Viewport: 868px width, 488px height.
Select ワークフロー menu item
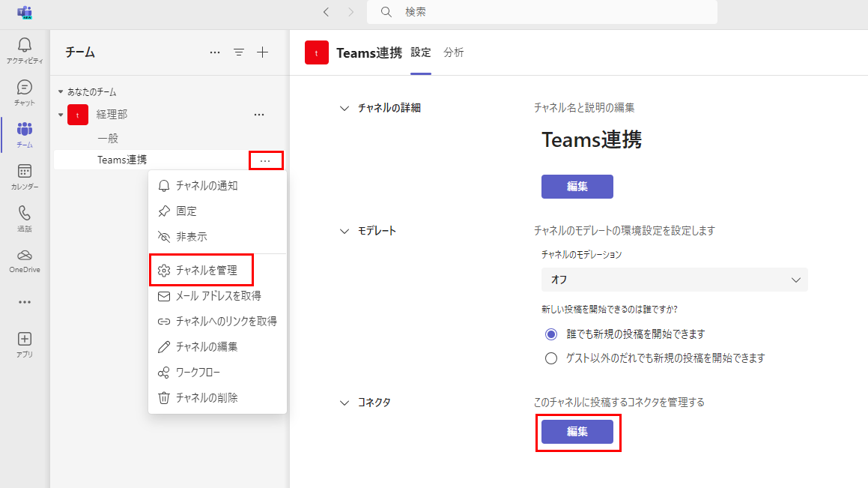coord(217,373)
